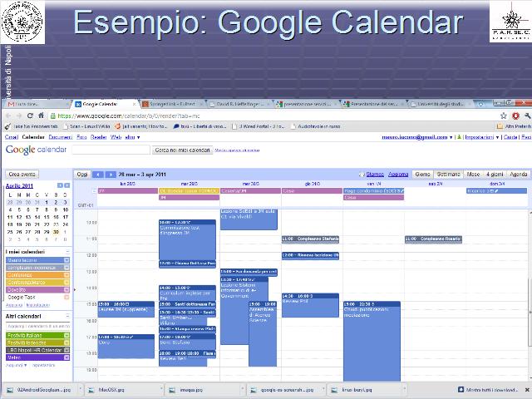Go to next week with right arrow

click(111, 175)
